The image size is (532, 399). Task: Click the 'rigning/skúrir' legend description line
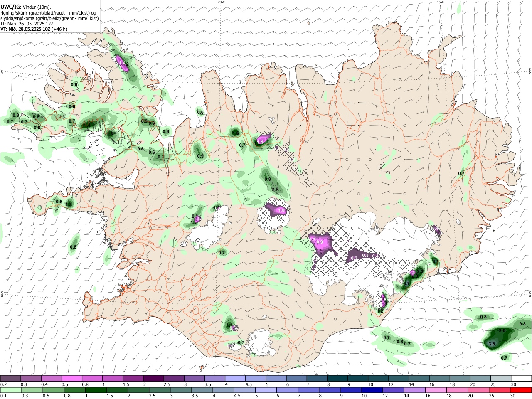pos(48,13)
